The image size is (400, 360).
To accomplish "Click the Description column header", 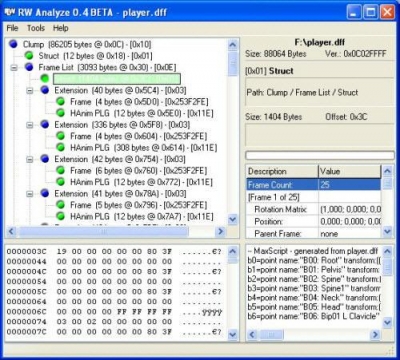I will [282, 171].
